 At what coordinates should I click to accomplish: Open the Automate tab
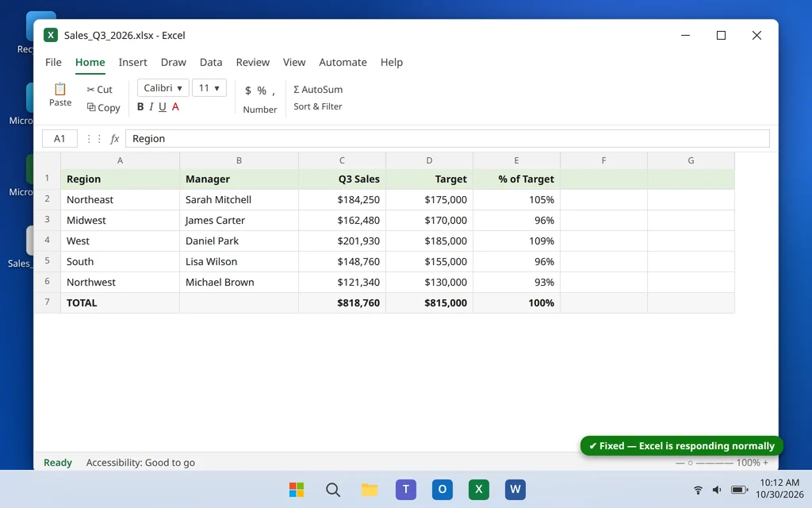[x=343, y=62]
